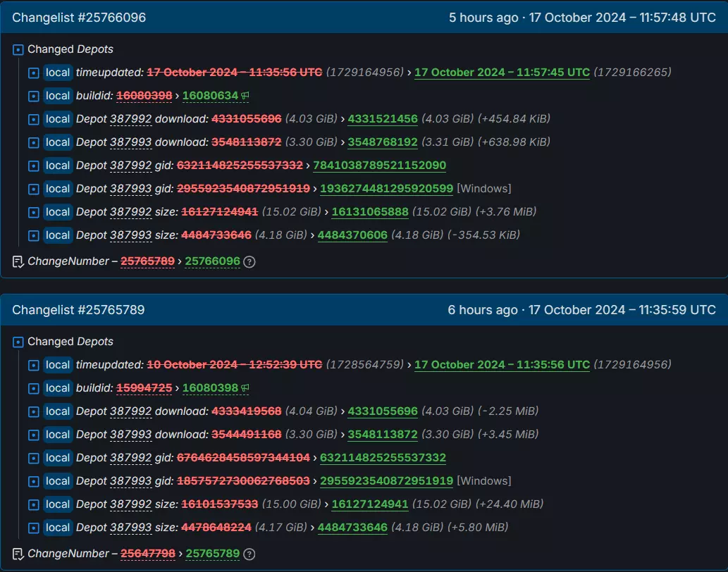
Task: Open new manifest 632114825255537332 in second changelist
Action: (383, 457)
